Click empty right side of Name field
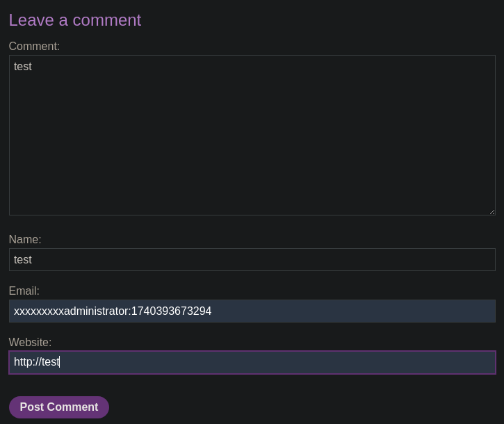 (386, 259)
